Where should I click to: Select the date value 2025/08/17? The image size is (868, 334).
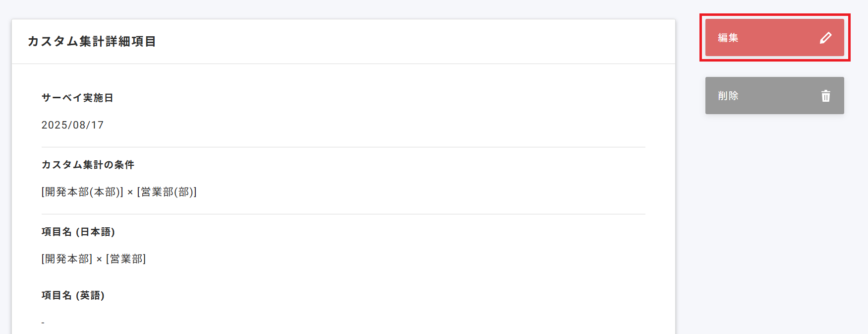pyautogui.click(x=72, y=125)
